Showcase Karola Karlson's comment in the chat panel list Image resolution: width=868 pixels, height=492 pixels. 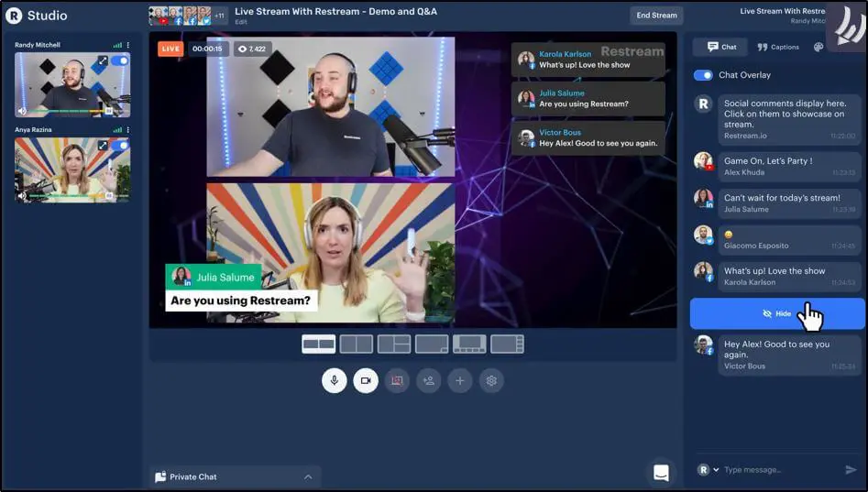[x=789, y=276]
